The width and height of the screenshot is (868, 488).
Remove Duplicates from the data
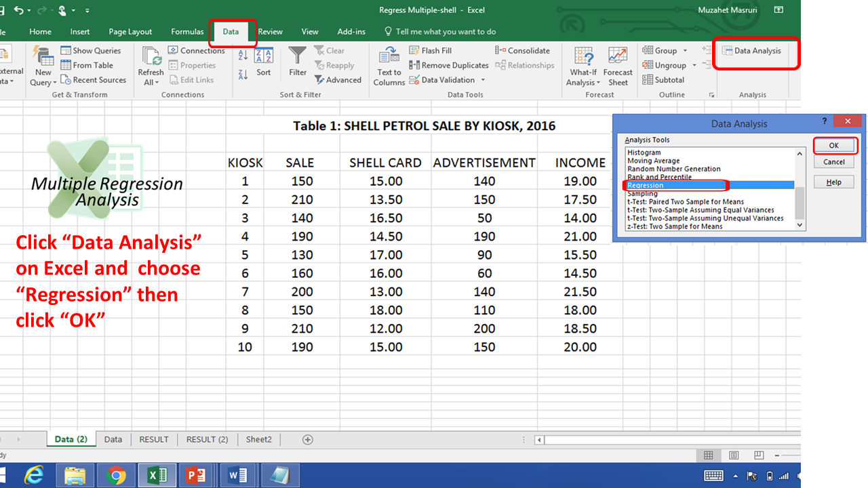[x=449, y=64]
